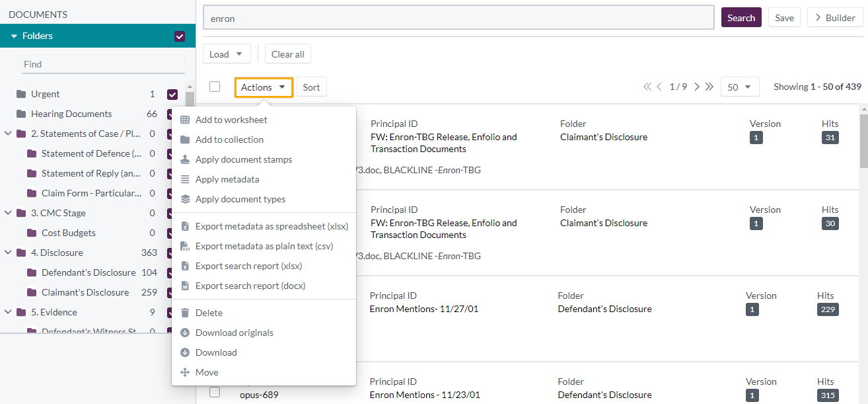
Task: Click the results list vertical scrollbar
Action: tap(863, 141)
